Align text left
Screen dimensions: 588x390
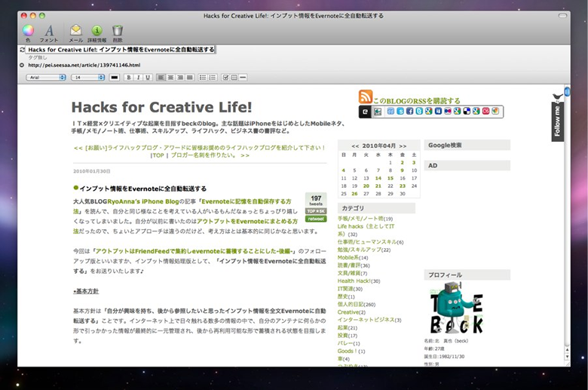pyautogui.click(x=161, y=78)
